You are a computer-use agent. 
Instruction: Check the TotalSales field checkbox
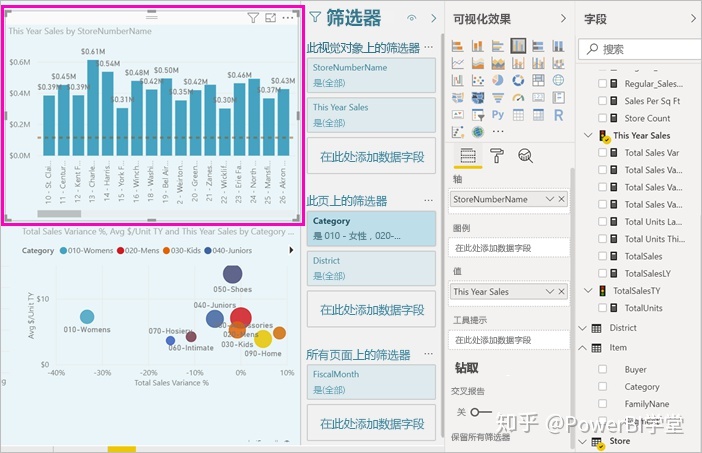pyautogui.click(x=603, y=256)
